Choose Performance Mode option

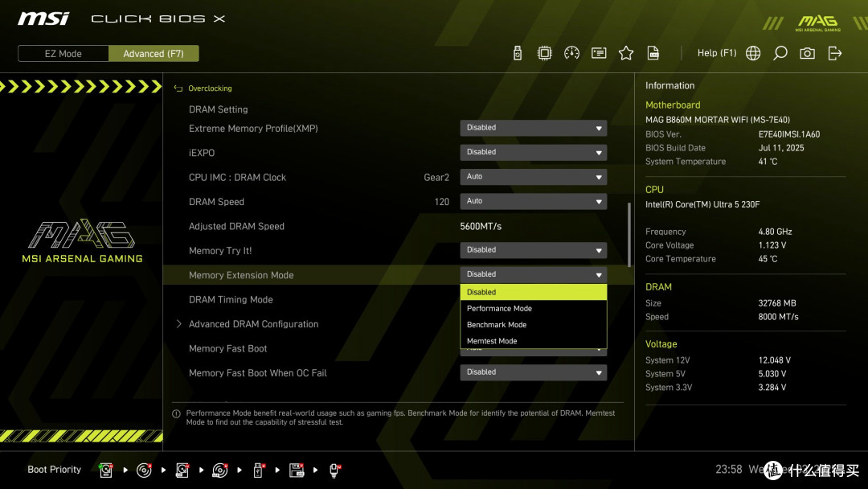pos(533,309)
